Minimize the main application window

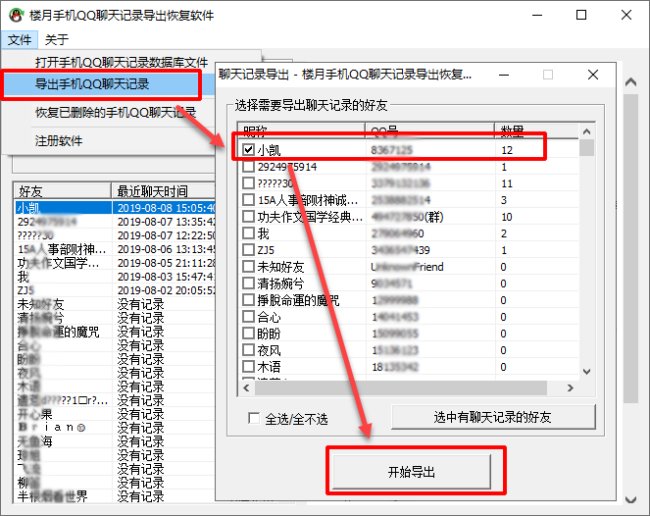tap(537, 15)
